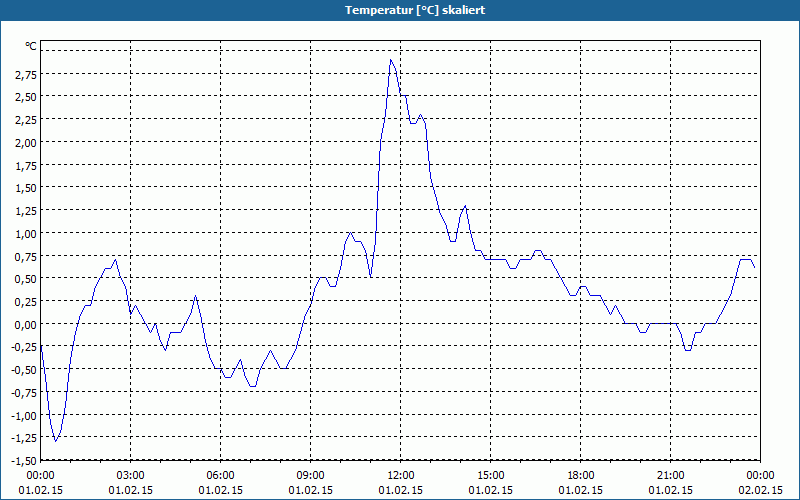Click the 2,50 y-axis value
800x500 pixels.
tap(27, 97)
